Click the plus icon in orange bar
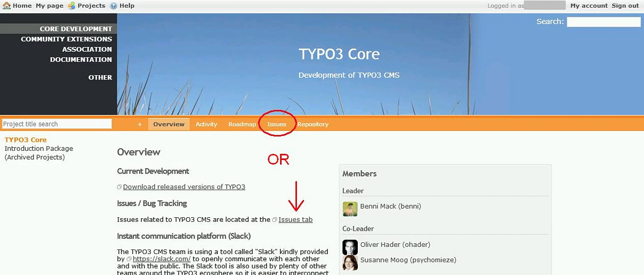The width and height of the screenshot is (644, 275). point(140,124)
